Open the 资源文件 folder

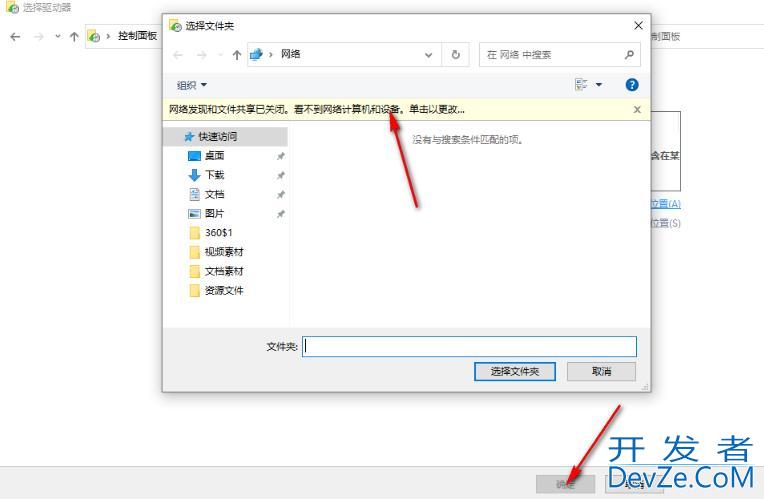pyautogui.click(x=224, y=290)
